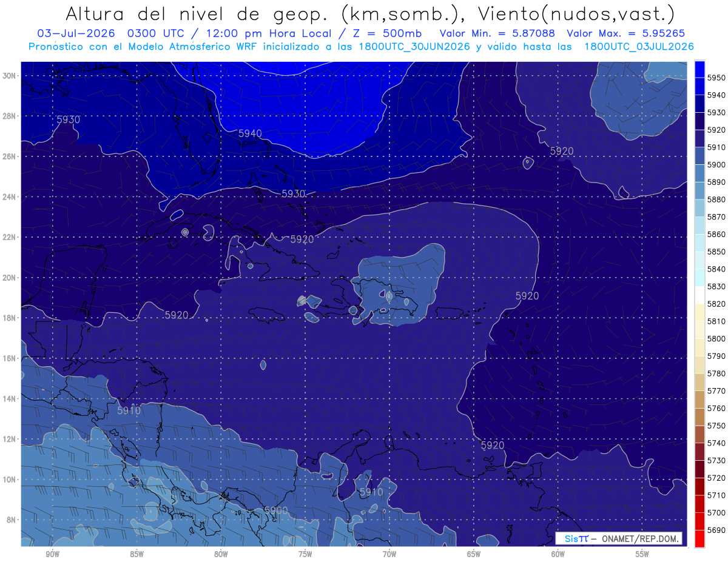Click the 5690 colorbar label
728x562 pixels.
tap(716, 530)
